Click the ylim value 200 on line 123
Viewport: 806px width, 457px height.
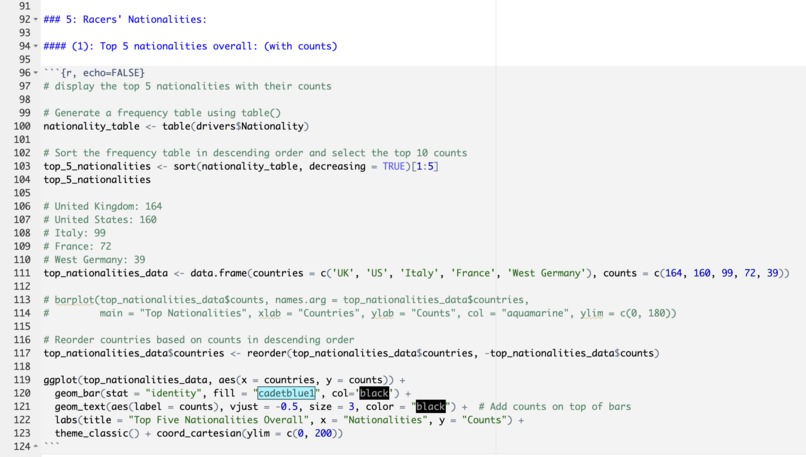323,434
